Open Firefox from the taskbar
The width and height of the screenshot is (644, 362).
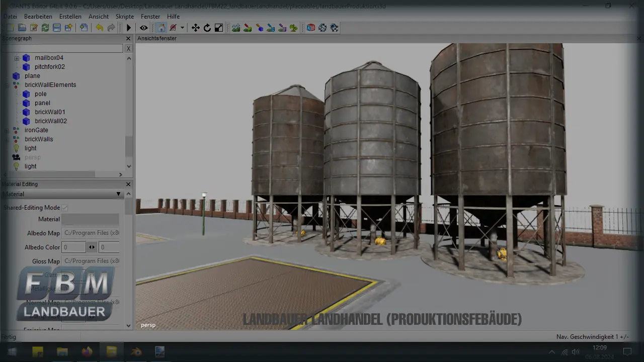[87, 351]
